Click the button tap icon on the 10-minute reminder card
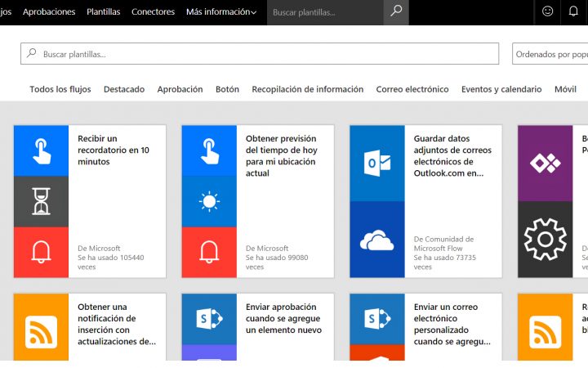Viewport: 588px width, 368px height. pos(42,150)
